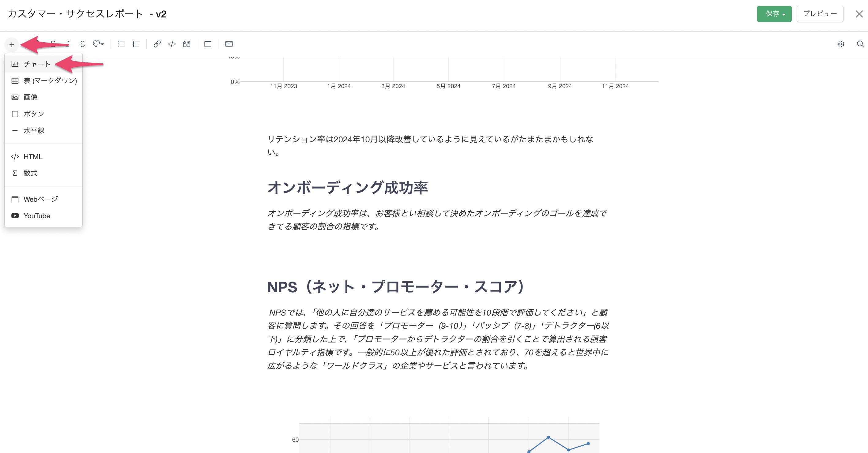The width and height of the screenshot is (868, 453).
Task: Click the 0% y-axis label
Action: (235, 82)
